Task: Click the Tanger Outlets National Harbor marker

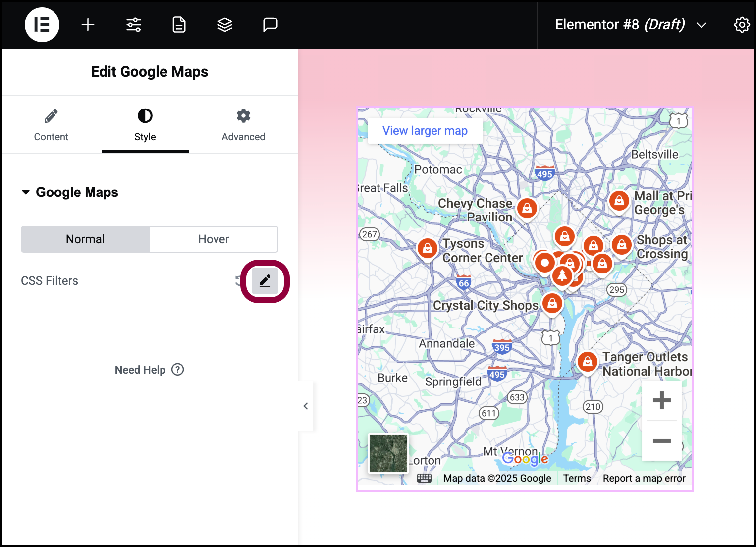Action: coord(588,362)
